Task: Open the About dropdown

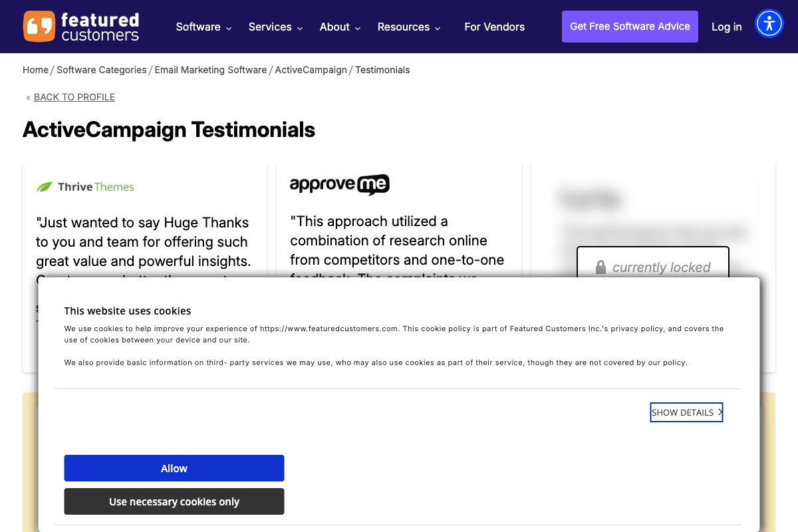Action: (340, 27)
